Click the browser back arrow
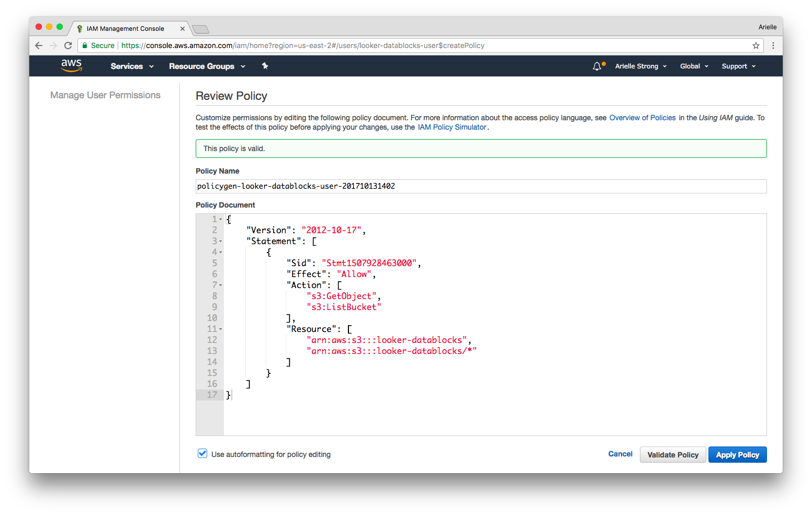This screenshot has height=515, width=812. [x=39, y=45]
